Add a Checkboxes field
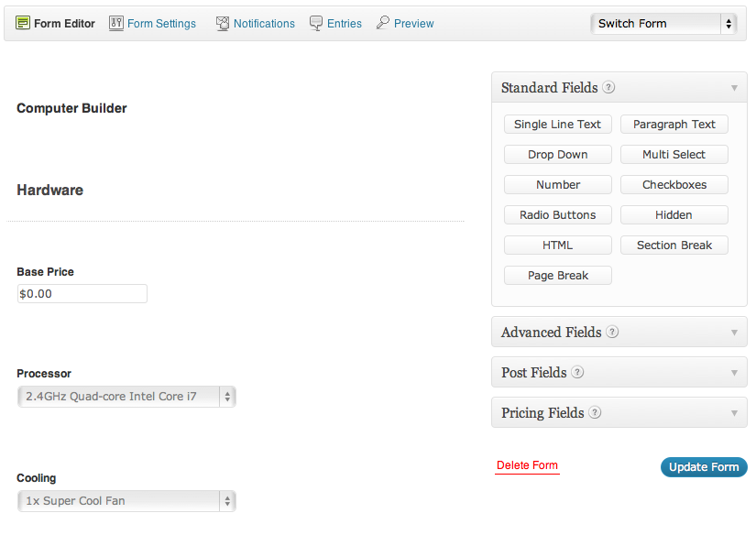 point(674,185)
